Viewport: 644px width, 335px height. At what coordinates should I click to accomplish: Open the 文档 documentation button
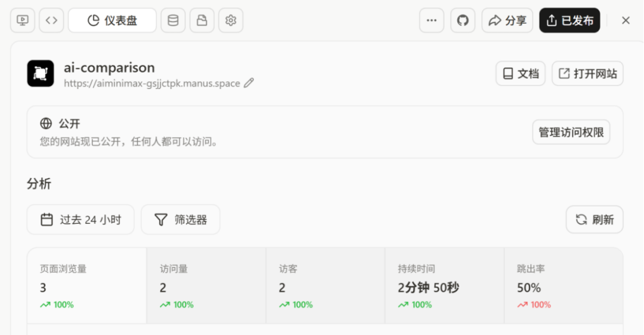[521, 73]
